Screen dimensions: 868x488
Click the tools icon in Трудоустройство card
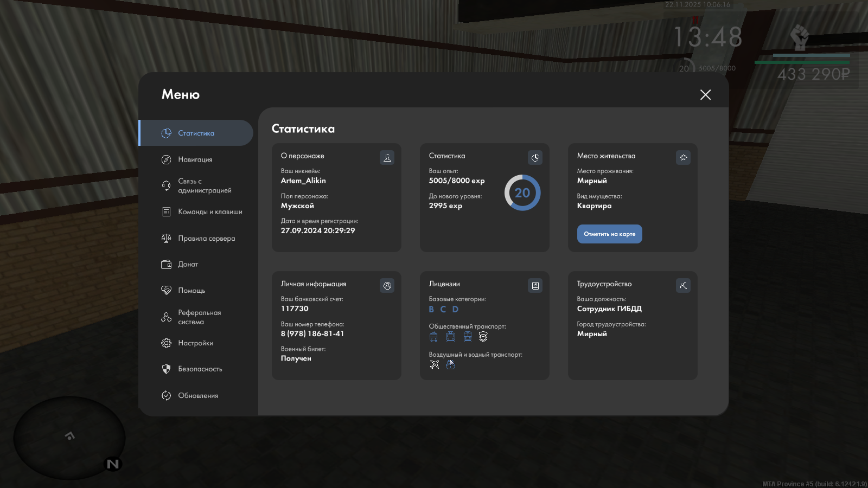click(x=683, y=286)
